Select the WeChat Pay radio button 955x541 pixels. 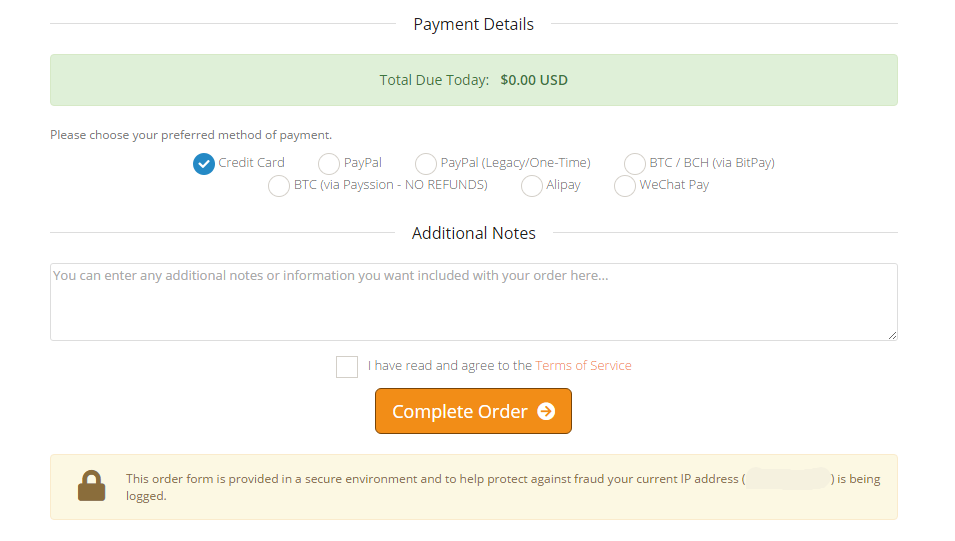pyautogui.click(x=625, y=186)
